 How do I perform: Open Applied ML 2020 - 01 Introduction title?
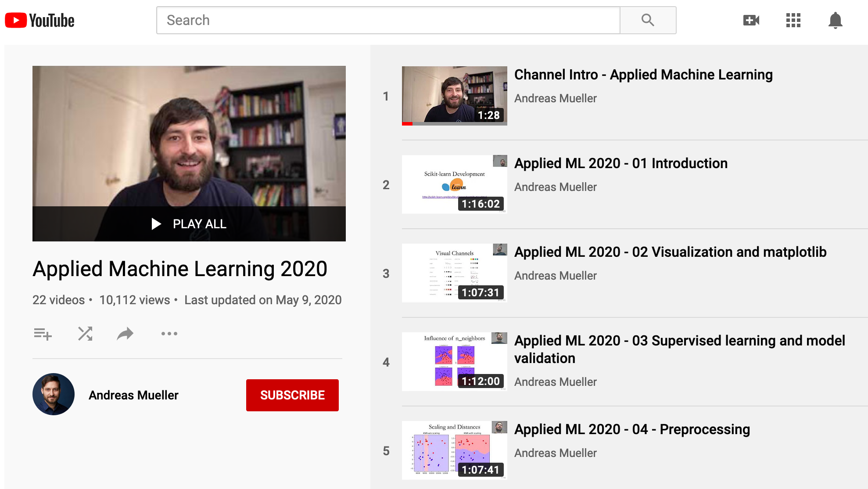point(621,163)
